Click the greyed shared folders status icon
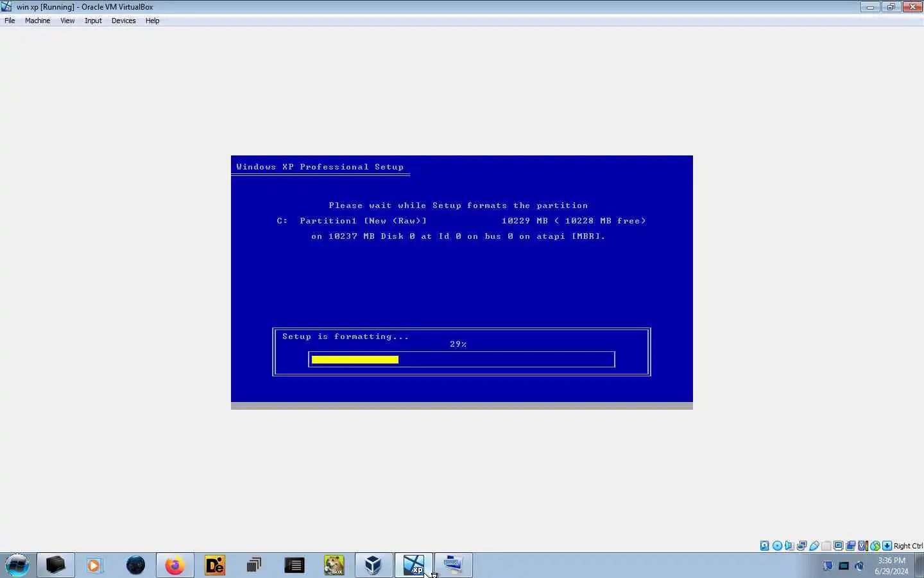924x578 pixels. pyautogui.click(x=826, y=546)
